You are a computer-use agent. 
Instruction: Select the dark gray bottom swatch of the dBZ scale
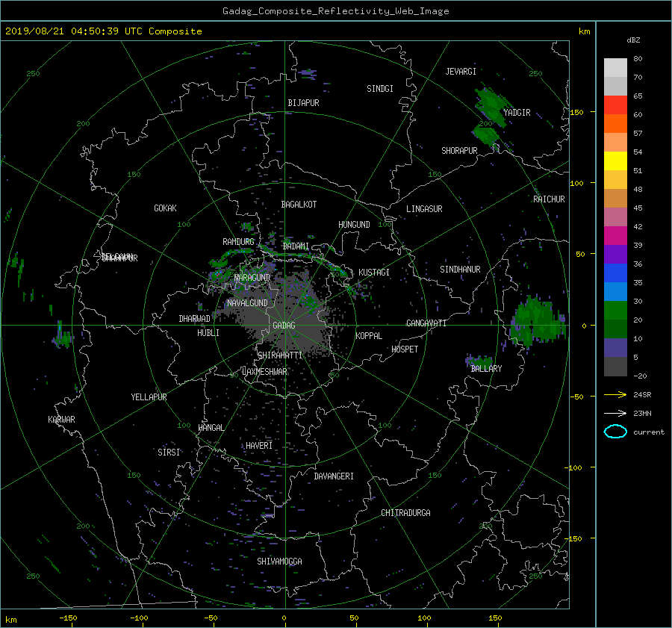615,366
